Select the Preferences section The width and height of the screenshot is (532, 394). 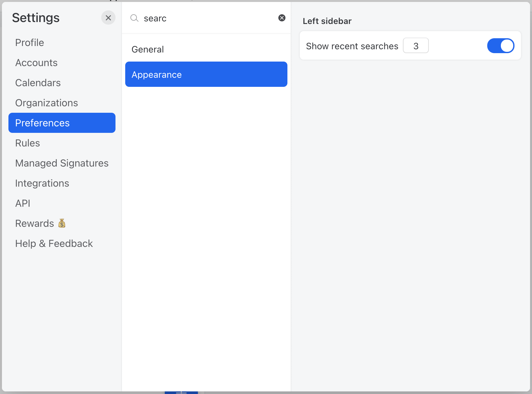42,123
